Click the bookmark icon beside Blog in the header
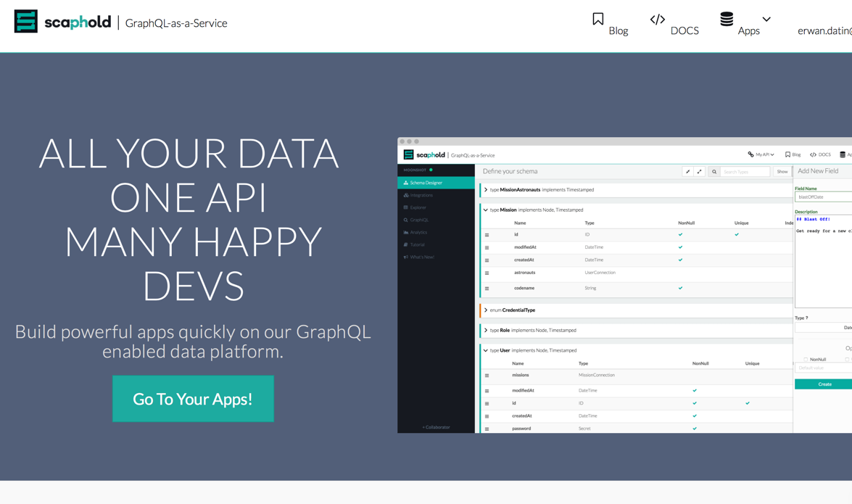This screenshot has height=504, width=852. pyautogui.click(x=597, y=19)
